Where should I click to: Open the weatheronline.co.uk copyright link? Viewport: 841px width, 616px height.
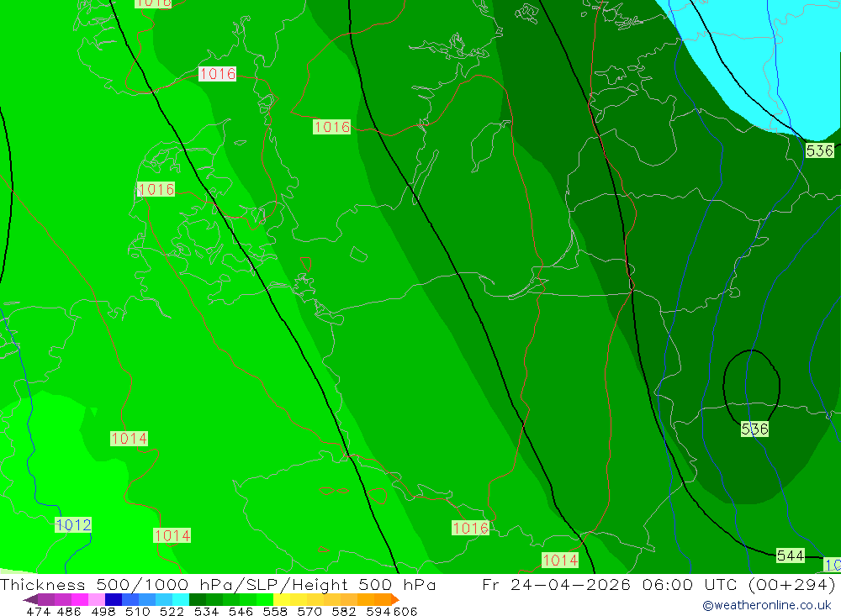point(767,605)
